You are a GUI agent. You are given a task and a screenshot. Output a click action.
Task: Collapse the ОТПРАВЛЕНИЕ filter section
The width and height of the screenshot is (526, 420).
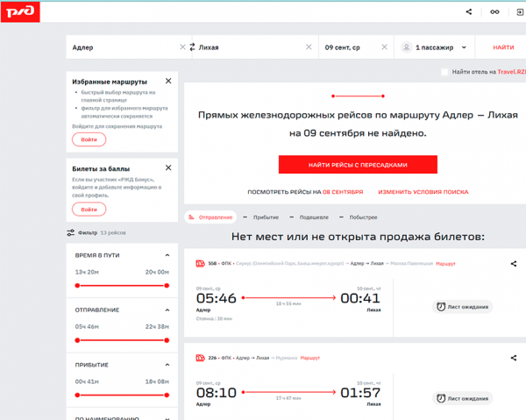coord(167,310)
